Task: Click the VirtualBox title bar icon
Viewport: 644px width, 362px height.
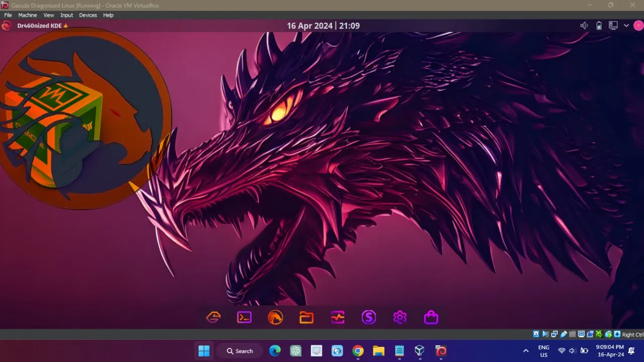Action: [5, 5]
